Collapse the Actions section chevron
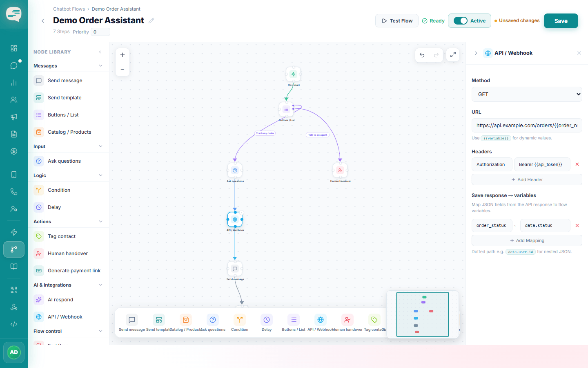Screen dimensions: 588x368 coord(100,222)
